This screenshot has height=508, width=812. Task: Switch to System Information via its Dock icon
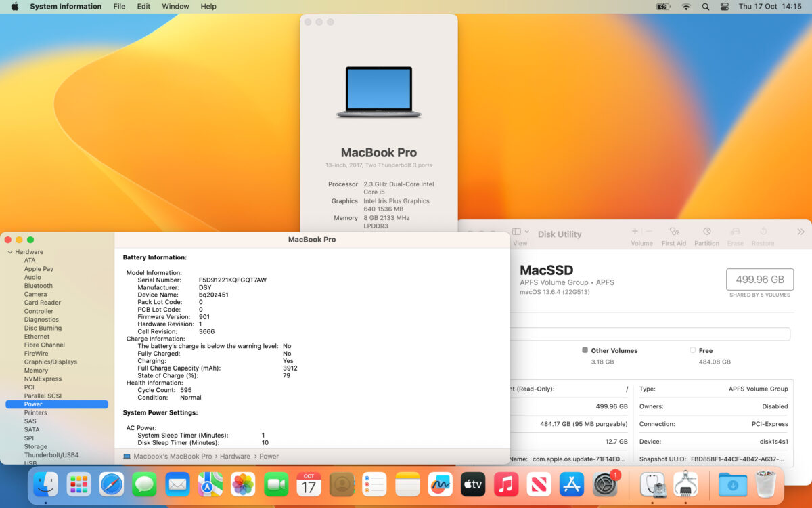pos(685,484)
